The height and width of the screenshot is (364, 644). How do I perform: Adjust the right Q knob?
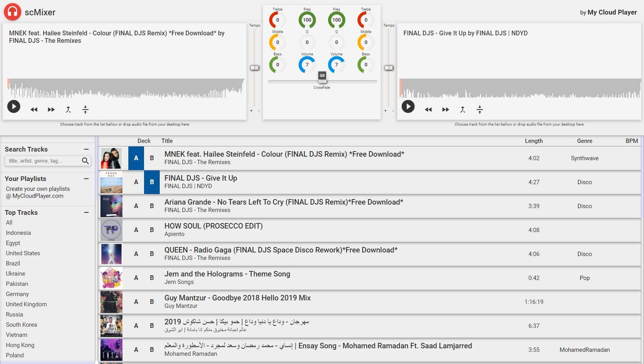(336, 42)
